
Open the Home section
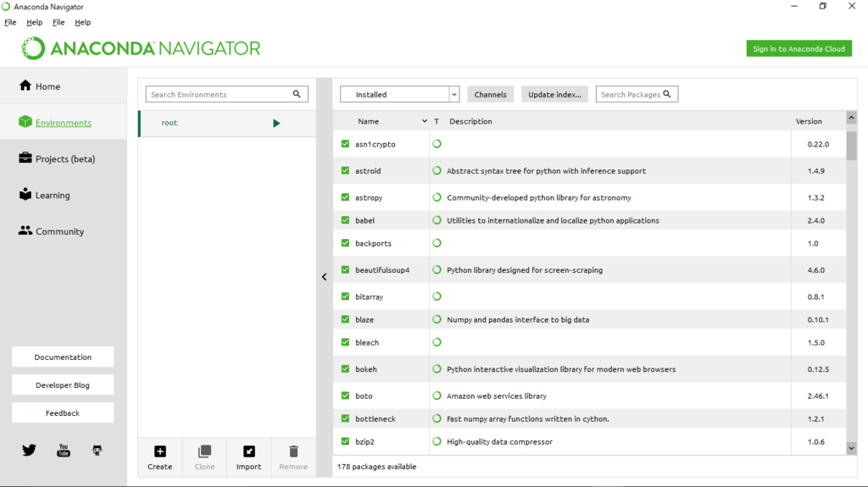[63, 86]
